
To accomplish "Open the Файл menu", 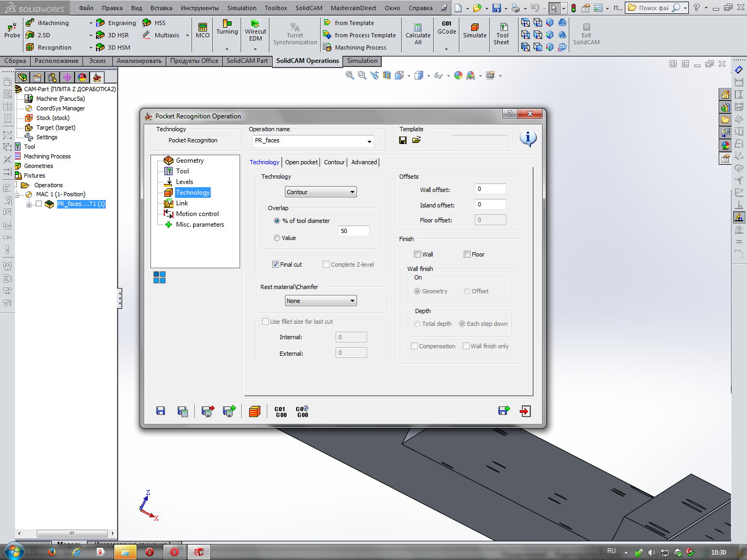I will click(86, 8).
